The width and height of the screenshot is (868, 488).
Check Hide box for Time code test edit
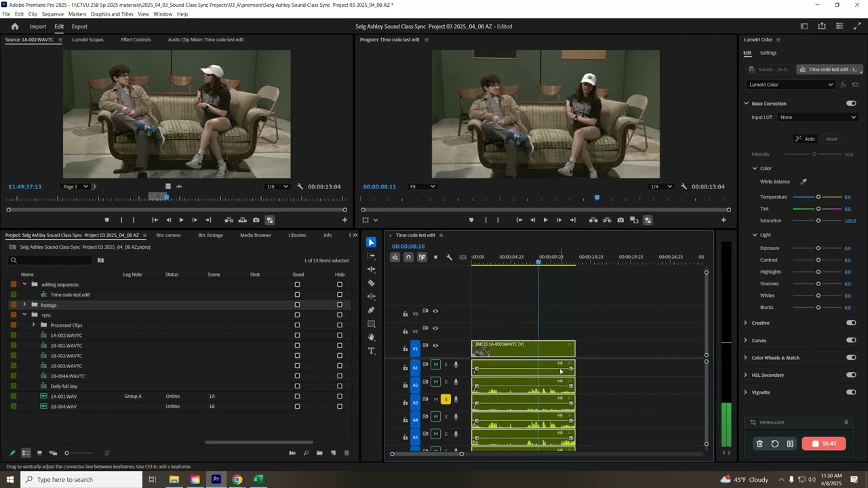click(340, 295)
